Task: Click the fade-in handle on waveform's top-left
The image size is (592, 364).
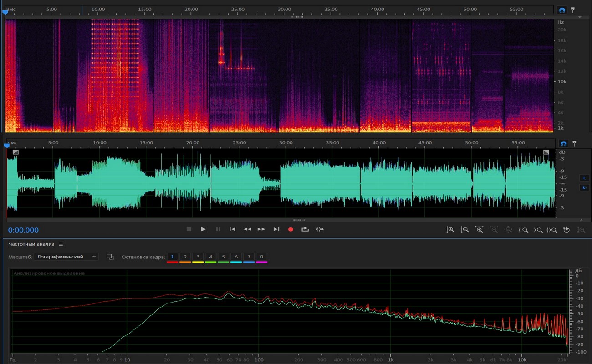Action: pyautogui.click(x=16, y=152)
